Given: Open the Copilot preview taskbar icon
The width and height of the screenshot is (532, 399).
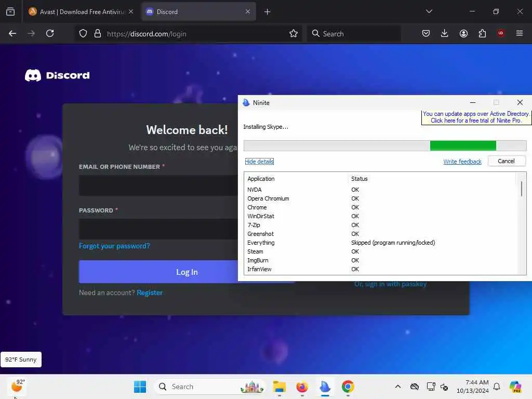Looking at the screenshot, I should pos(515,387).
